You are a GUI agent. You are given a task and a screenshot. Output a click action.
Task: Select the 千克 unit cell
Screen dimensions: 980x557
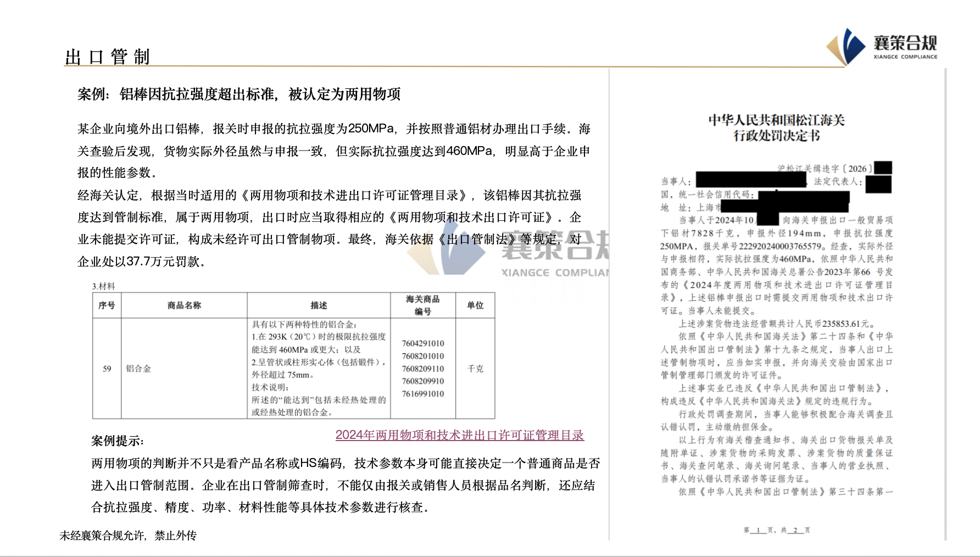click(x=475, y=369)
